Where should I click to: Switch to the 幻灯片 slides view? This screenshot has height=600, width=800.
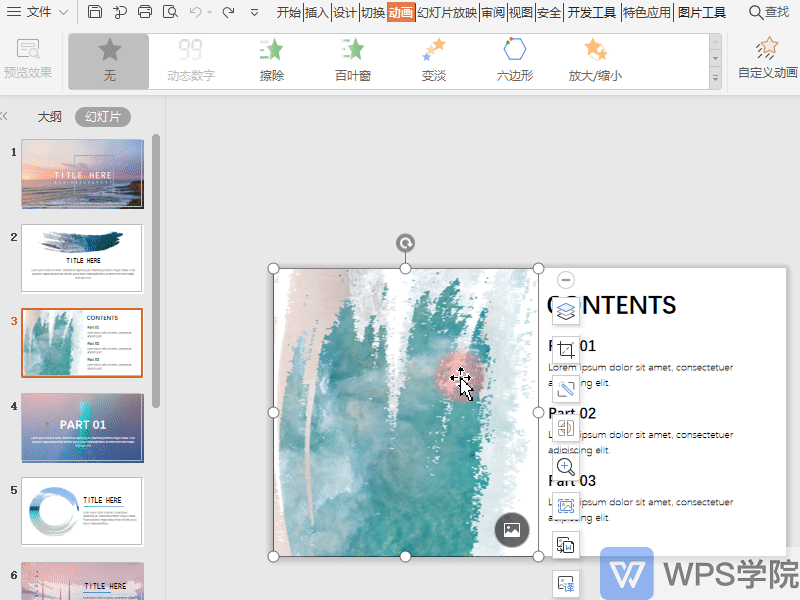[x=102, y=117]
